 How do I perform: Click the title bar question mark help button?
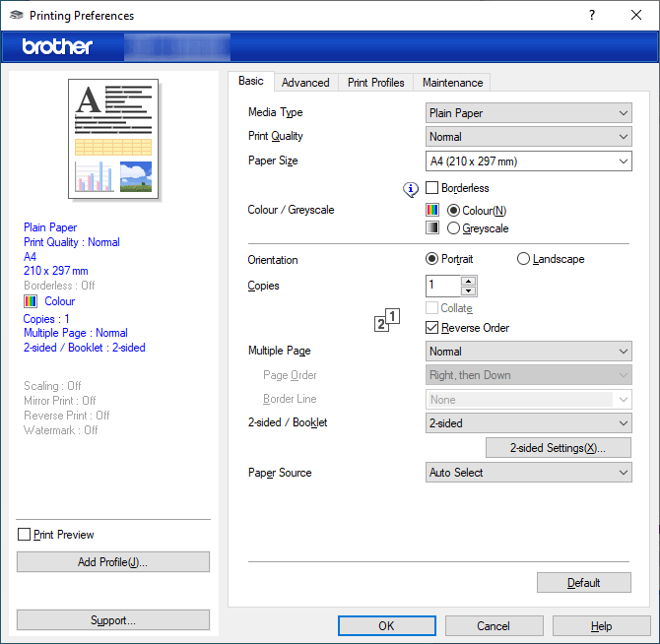592,16
